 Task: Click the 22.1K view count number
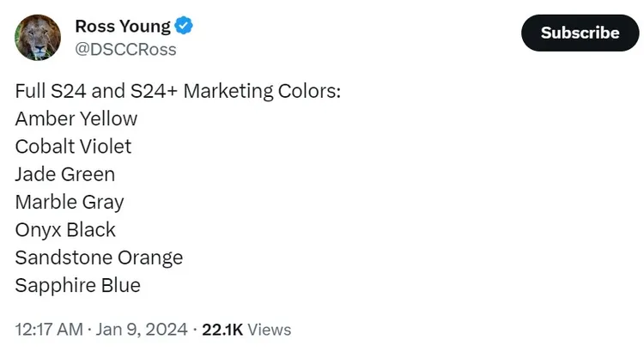click(x=222, y=330)
